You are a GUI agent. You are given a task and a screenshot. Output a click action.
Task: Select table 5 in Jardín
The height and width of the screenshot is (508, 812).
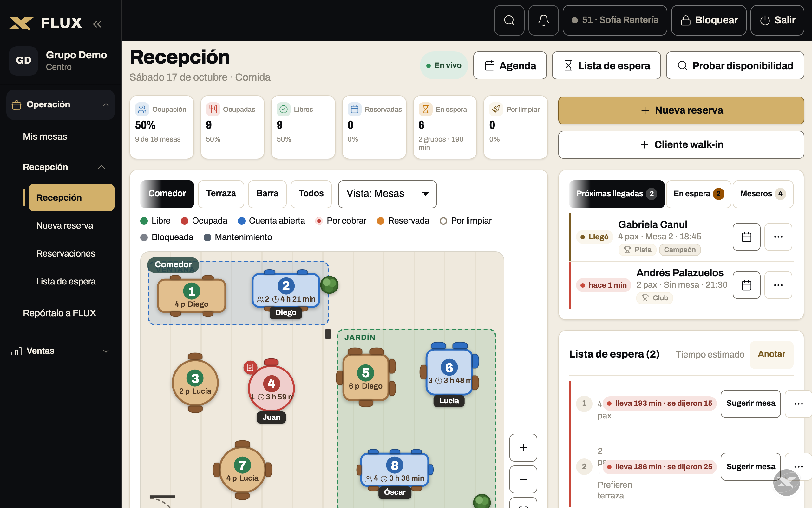point(365,378)
